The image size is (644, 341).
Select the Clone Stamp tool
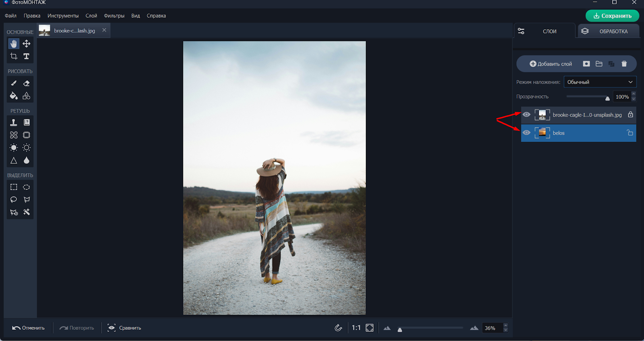(x=14, y=122)
